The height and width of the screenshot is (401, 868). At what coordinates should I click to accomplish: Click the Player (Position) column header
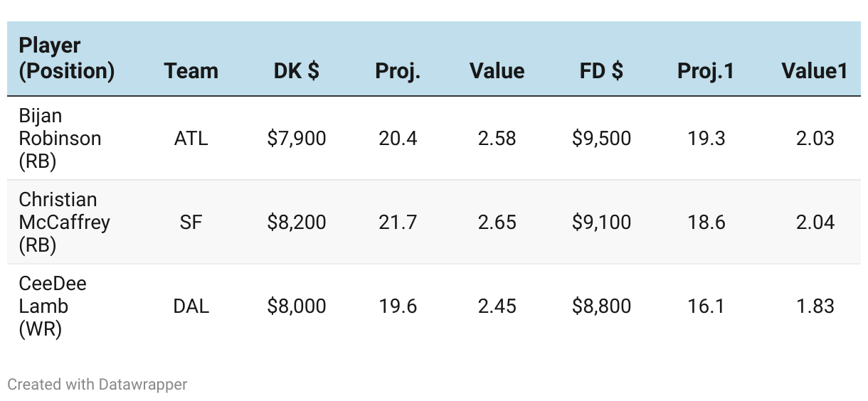(66, 58)
